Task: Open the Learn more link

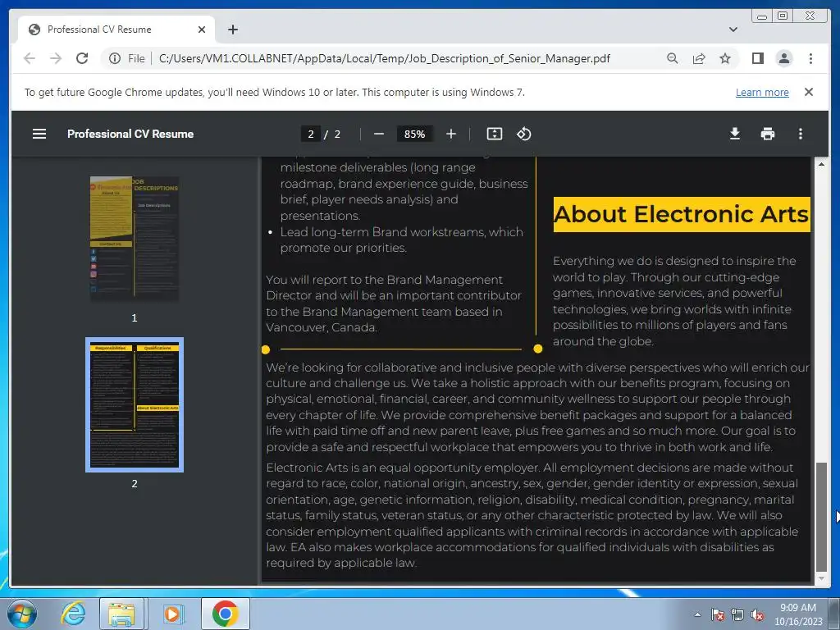Action: tap(762, 92)
